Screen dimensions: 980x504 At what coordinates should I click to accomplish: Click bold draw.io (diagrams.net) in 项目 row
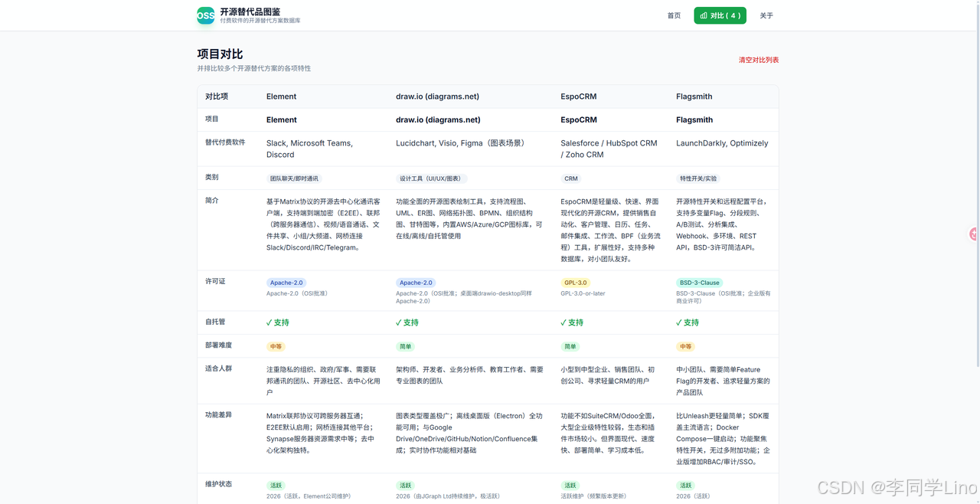point(438,119)
